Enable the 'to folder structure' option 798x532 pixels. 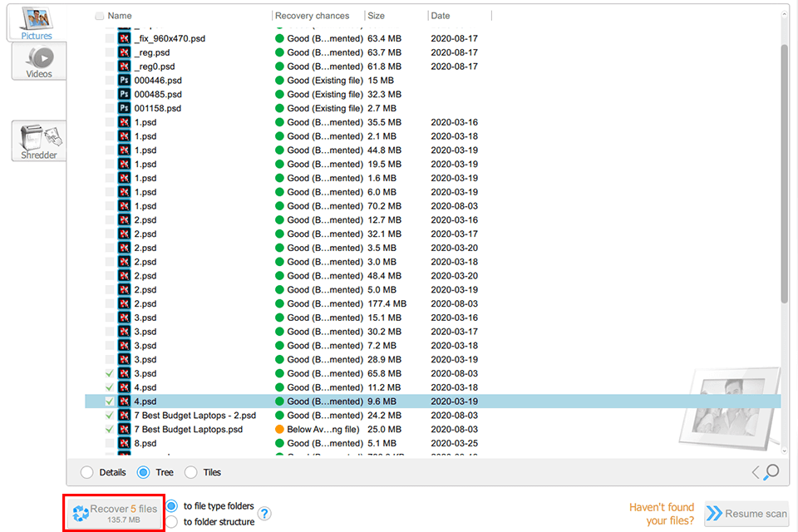[x=171, y=523]
